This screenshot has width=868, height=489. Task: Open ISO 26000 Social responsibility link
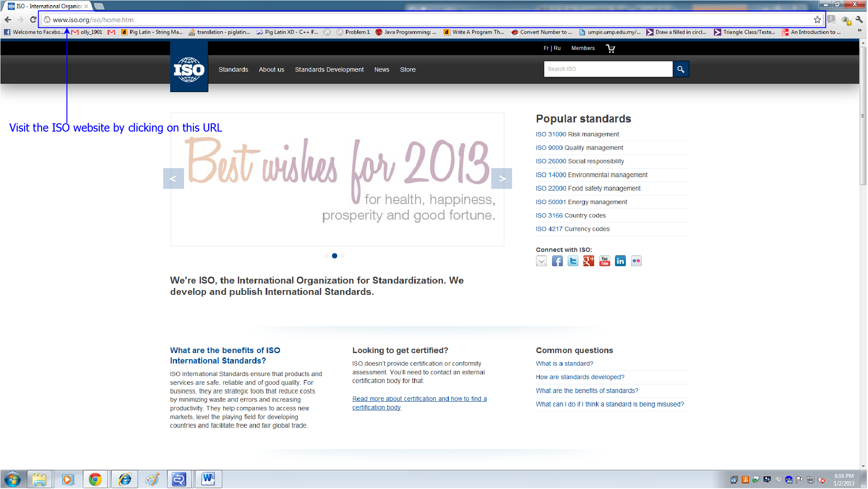coord(580,161)
